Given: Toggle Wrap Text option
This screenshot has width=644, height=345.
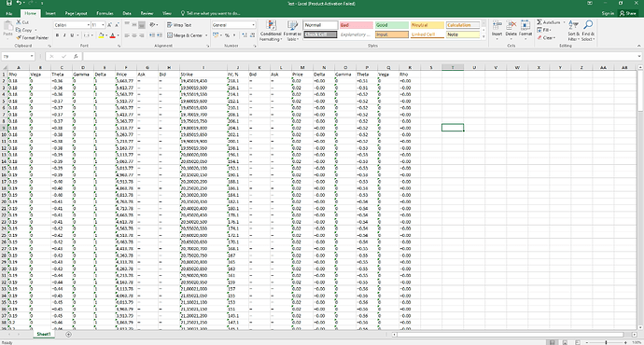Looking at the screenshot, I should [x=179, y=25].
